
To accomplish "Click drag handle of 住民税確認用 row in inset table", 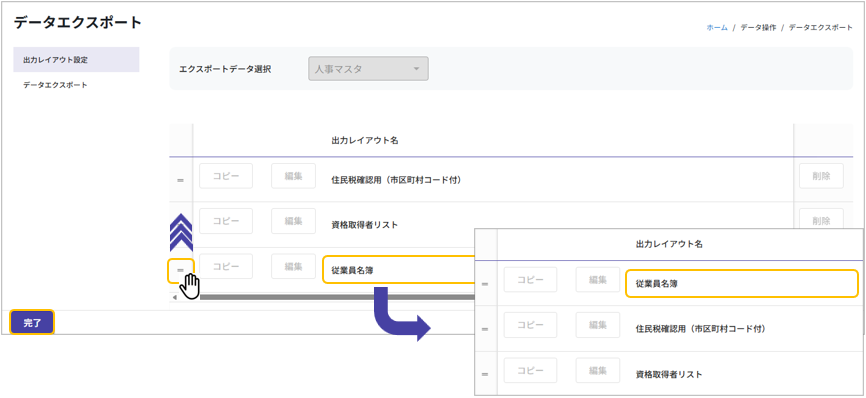I will pyautogui.click(x=485, y=329).
